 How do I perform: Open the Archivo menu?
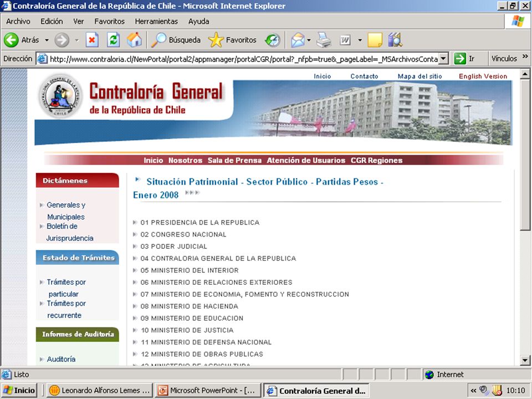[x=18, y=22]
